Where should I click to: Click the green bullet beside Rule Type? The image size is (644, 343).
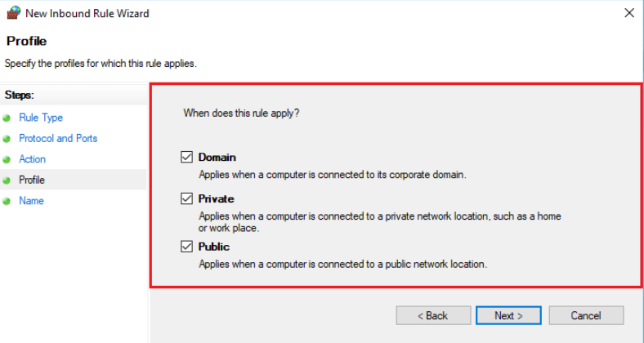point(7,118)
